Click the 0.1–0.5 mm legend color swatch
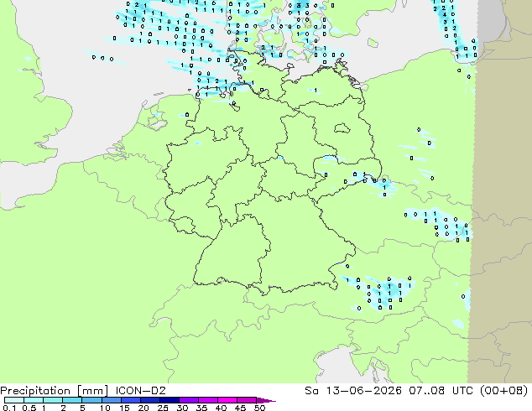532x411 pixels. 14,400
